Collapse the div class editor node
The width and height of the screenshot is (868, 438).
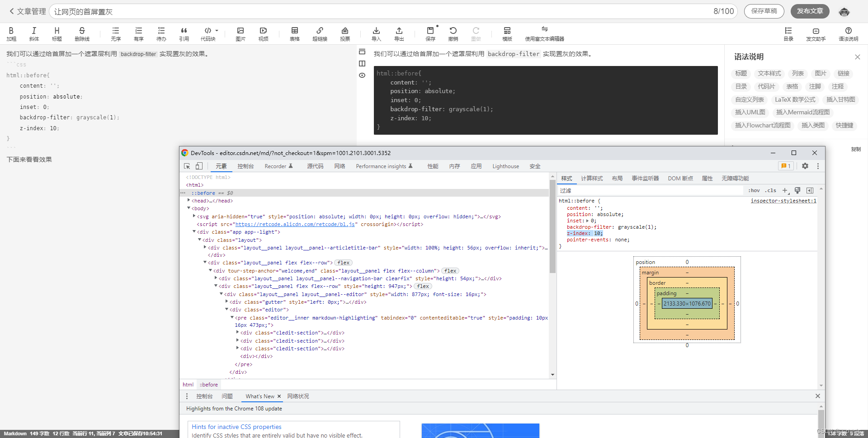click(x=227, y=310)
